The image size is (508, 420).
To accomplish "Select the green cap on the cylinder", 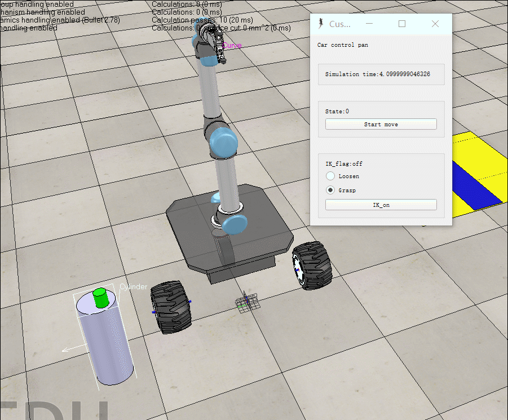I will 101,298.
